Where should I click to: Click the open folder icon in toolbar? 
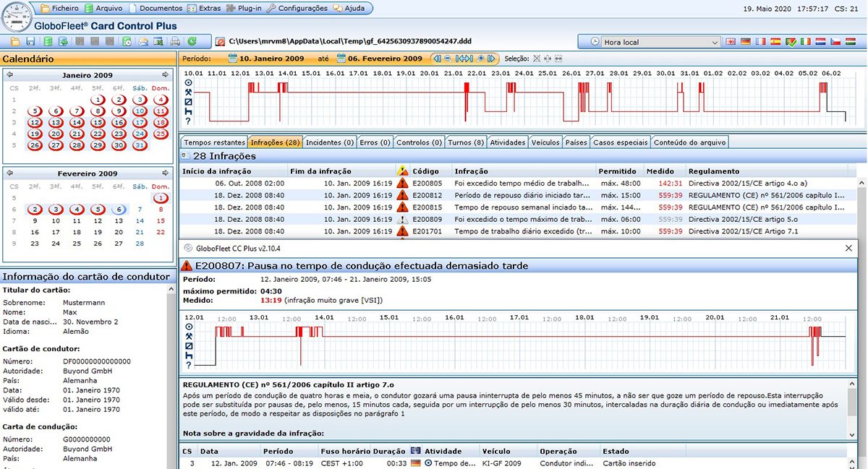15,41
